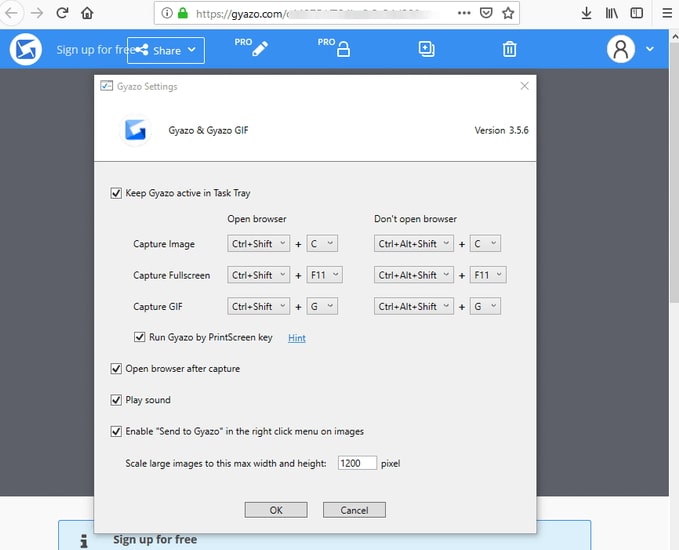679x550 pixels.
Task: Click the browser address bar URL
Action: tap(312, 14)
